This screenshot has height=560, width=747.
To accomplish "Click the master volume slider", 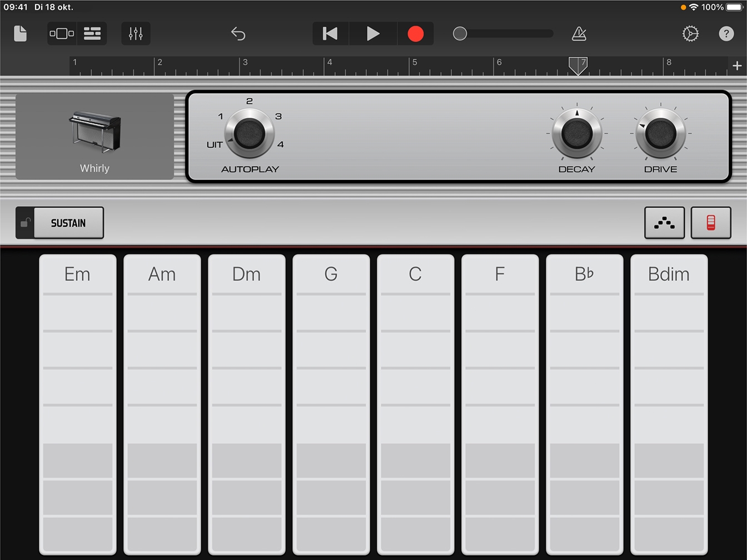I will click(x=503, y=33).
